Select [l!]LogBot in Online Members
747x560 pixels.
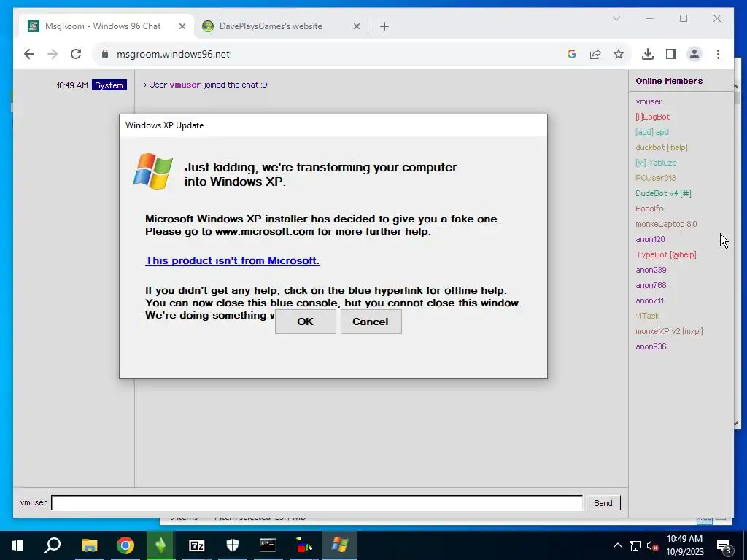(652, 117)
